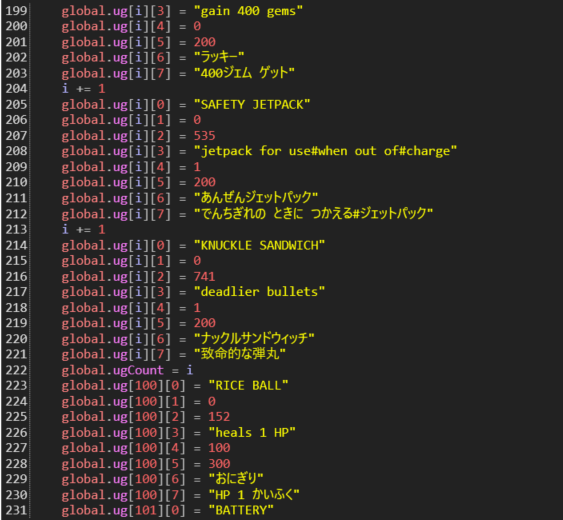Click the value 100 on line 227

click(219, 448)
